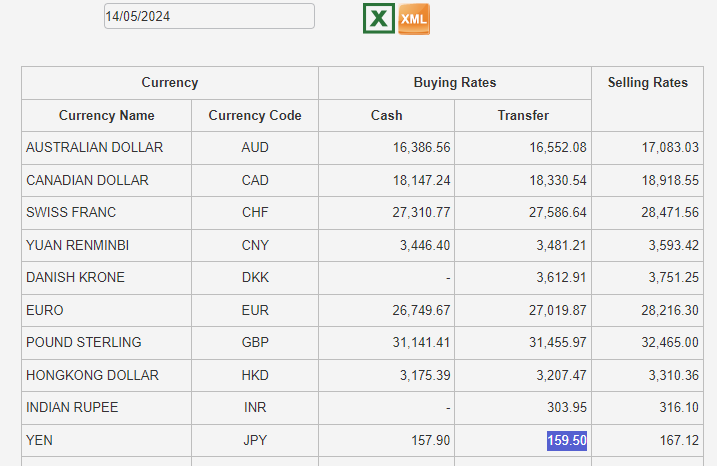Click the YEN selling rate 167.12

678,441
